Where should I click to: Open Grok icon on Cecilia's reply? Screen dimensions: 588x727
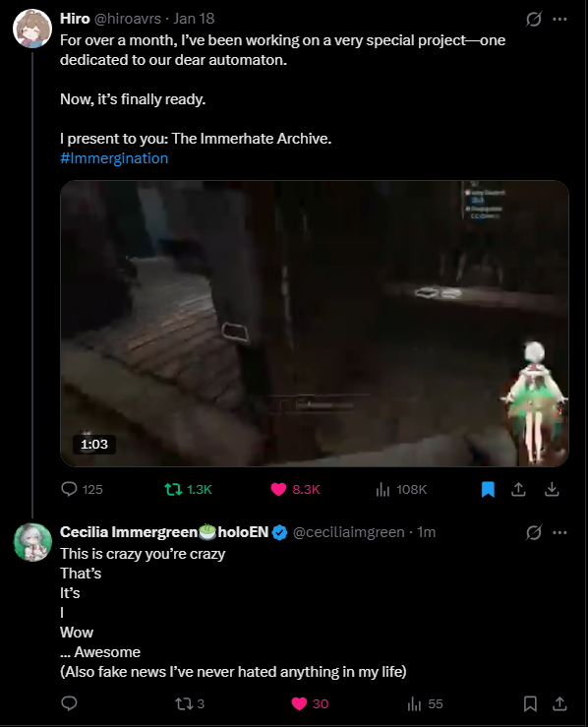533,532
